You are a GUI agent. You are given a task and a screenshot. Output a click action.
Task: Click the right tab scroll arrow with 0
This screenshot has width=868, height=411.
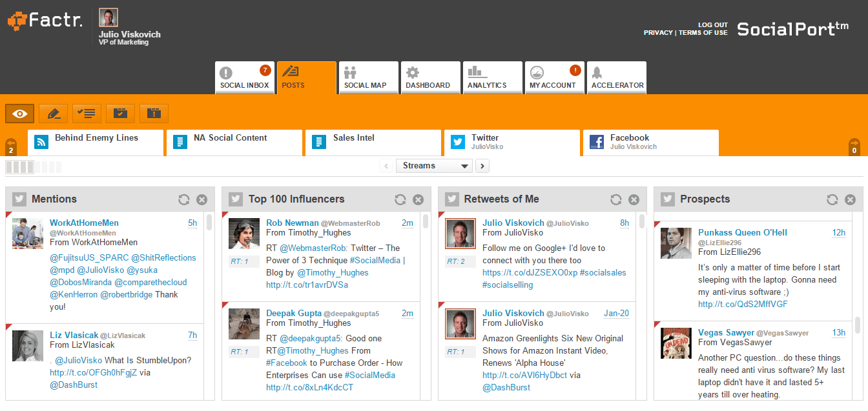(x=854, y=147)
